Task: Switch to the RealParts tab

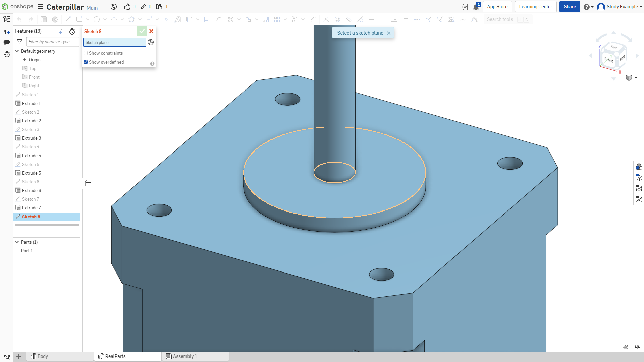Action: tap(128, 356)
